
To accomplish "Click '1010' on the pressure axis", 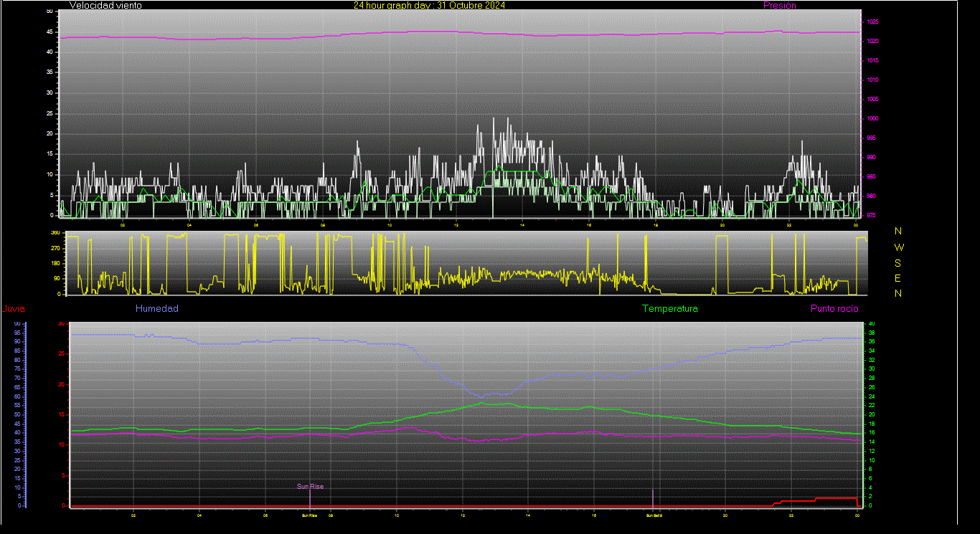I will [872, 80].
